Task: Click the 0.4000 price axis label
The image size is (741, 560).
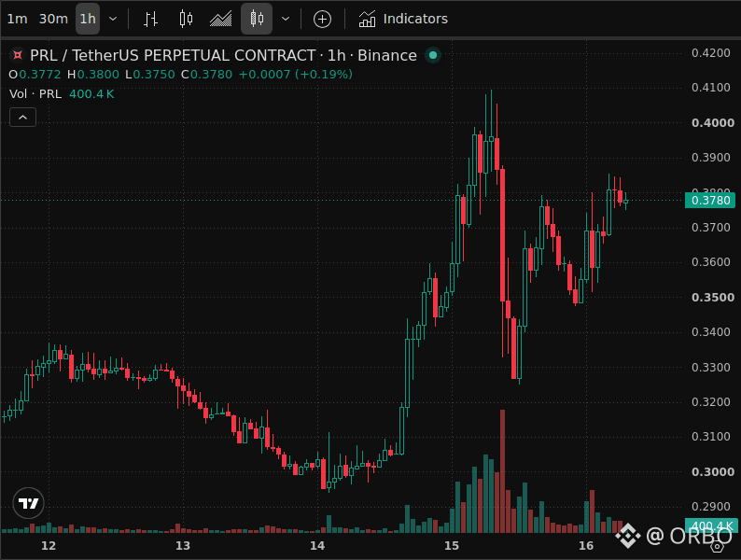Action: coord(713,123)
